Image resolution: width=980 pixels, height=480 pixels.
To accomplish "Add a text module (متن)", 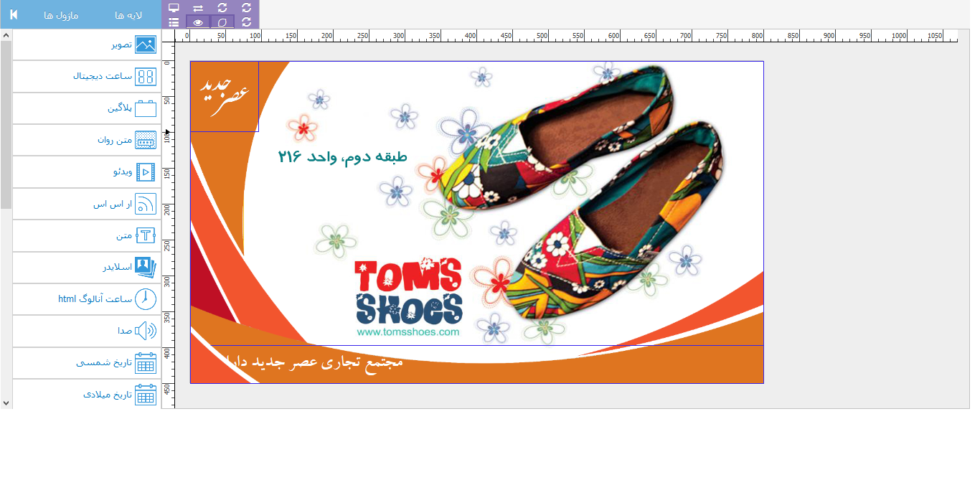I will coord(87,235).
